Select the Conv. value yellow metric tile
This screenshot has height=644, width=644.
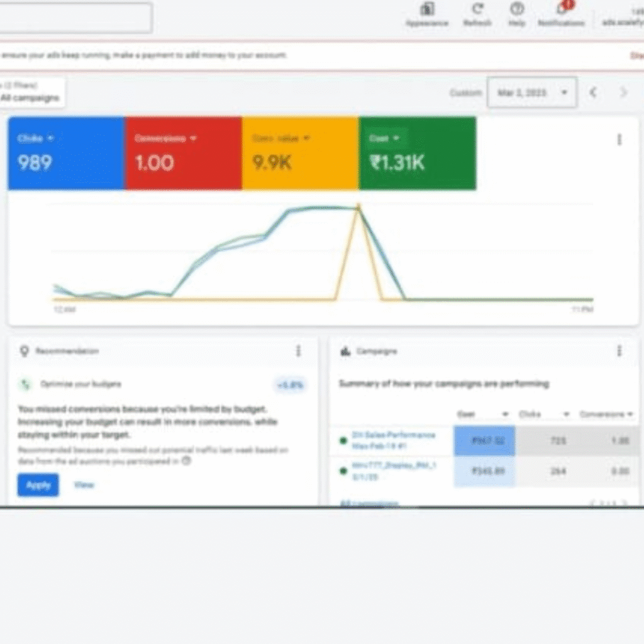[300, 153]
